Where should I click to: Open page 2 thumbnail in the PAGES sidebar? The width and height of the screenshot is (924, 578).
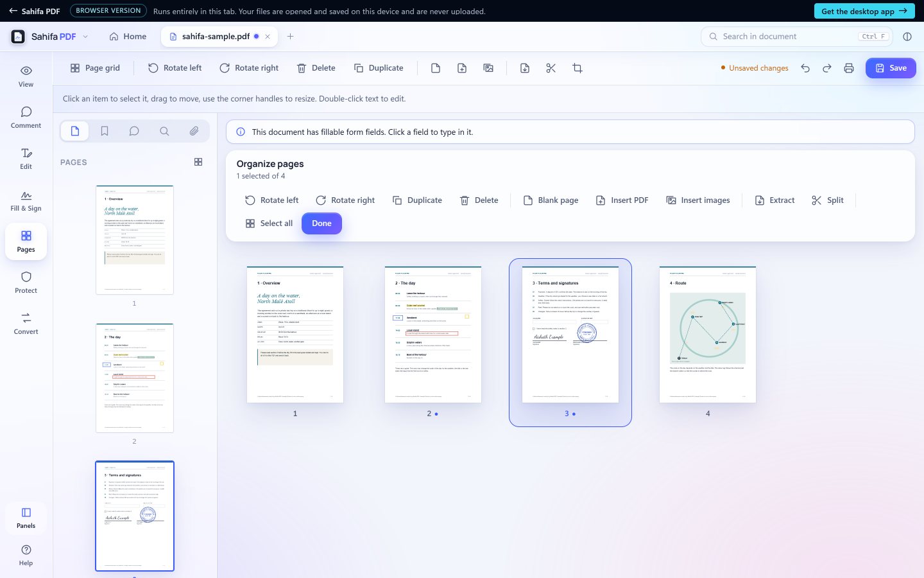click(x=135, y=378)
